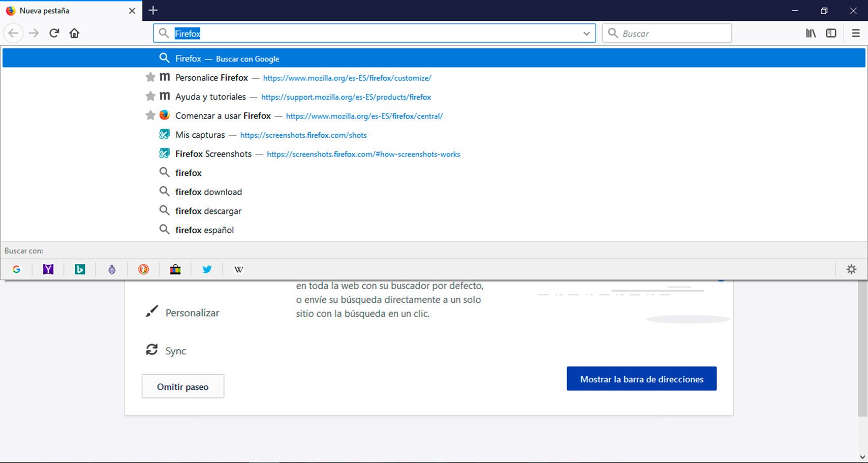This screenshot has width=868, height=463.
Task: Close the Nueva pestaña tab
Action: point(132,11)
